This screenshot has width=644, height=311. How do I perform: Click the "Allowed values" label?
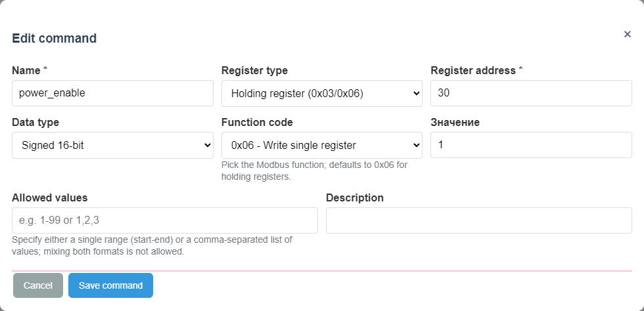point(49,197)
